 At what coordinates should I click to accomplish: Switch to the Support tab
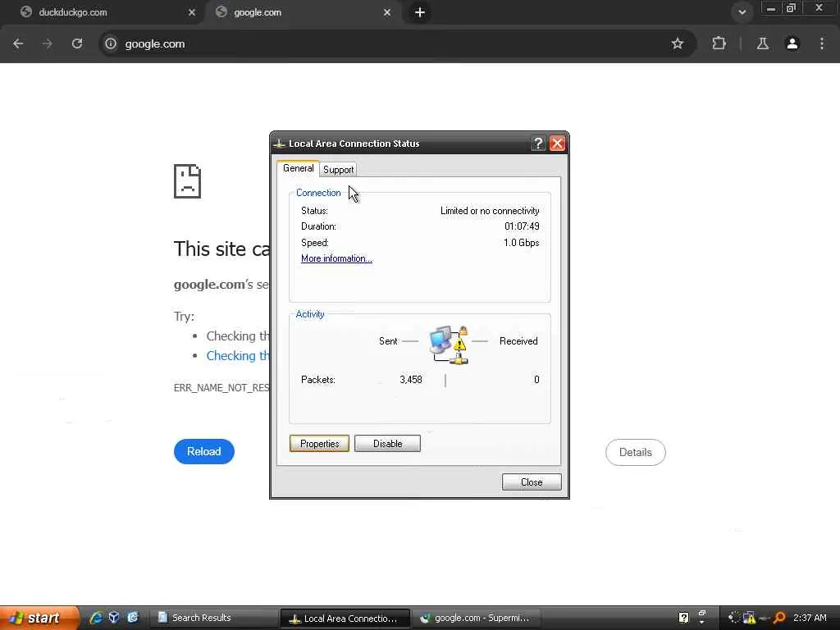[x=338, y=169]
